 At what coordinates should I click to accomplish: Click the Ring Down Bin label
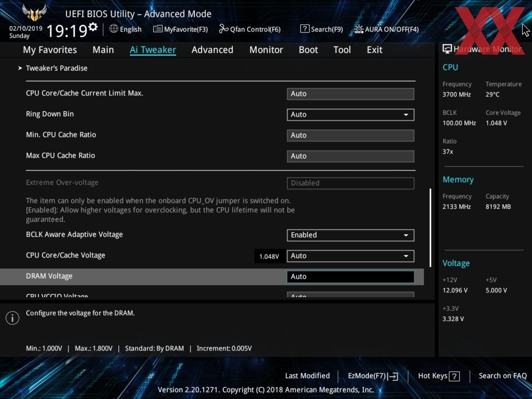click(50, 114)
